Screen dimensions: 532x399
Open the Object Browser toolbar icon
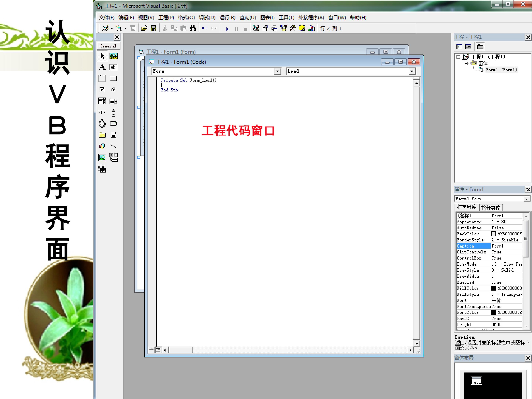click(x=284, y=28)
